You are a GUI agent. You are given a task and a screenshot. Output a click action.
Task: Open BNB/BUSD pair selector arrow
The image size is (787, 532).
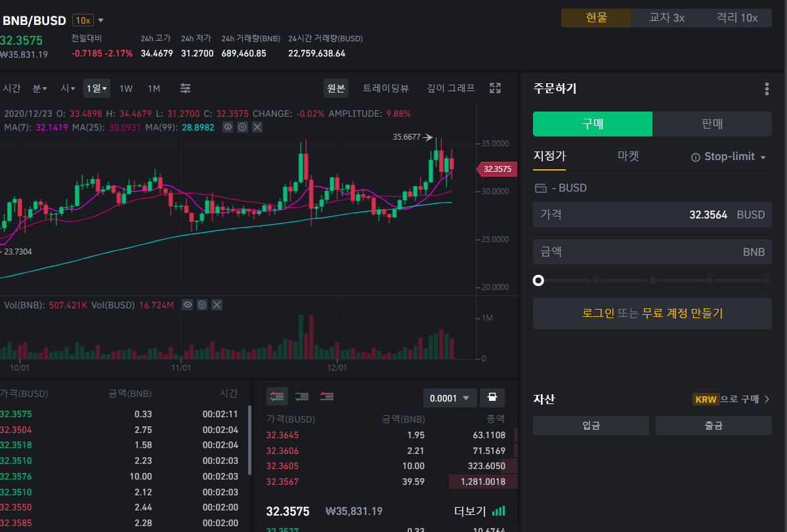coord(101,20)
